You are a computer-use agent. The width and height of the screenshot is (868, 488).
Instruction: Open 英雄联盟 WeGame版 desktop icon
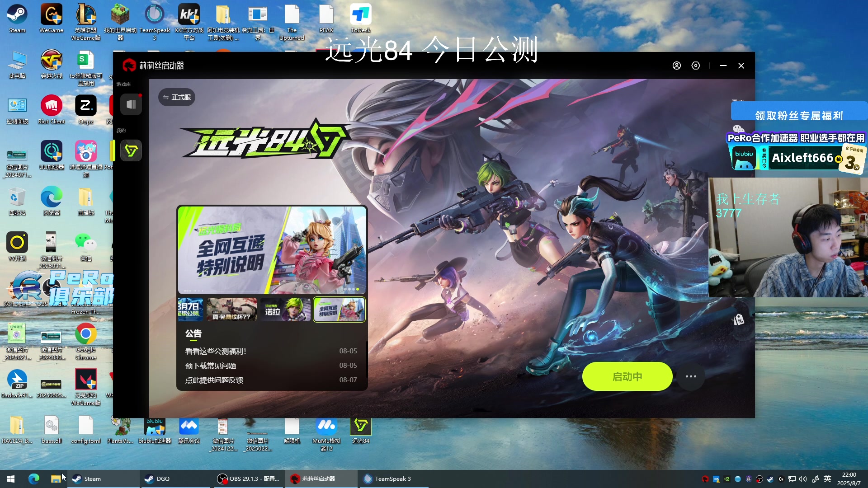(x=86, y=22)
